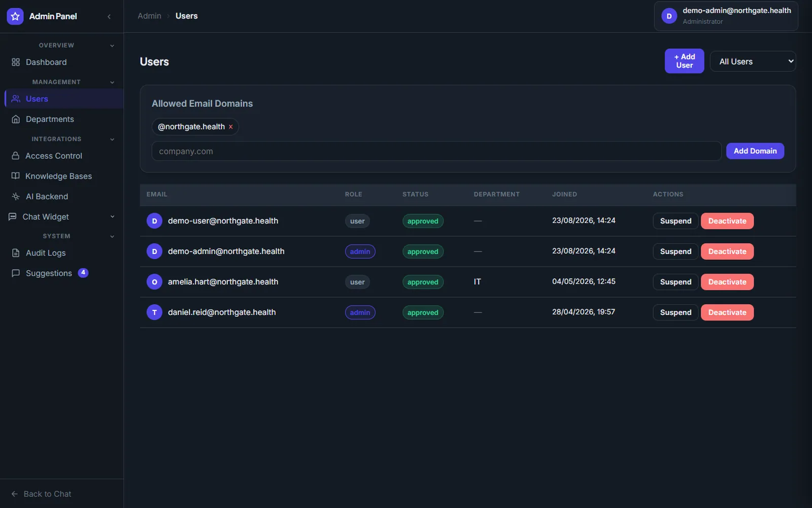Open Audit Logs from the sidebar

coord(64,253)
